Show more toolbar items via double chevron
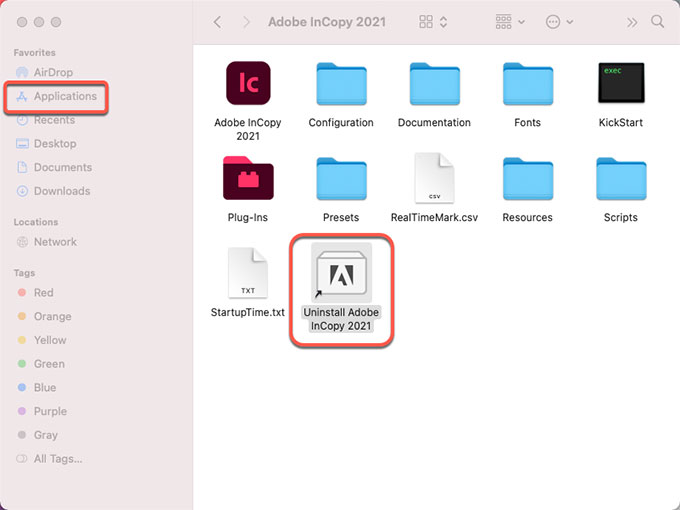Viewport: 680px width, 510px height. coord(632,22)
